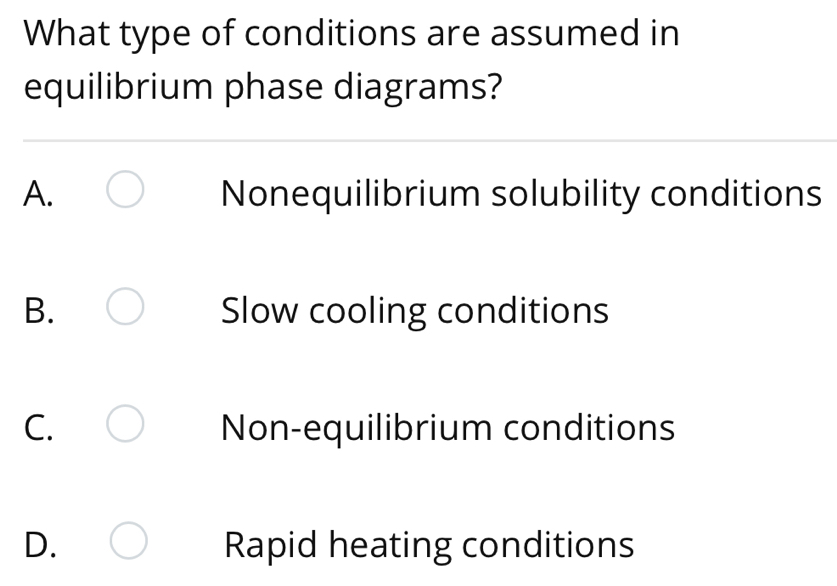Click the letter label 'C.'
The height and width of the screenshot is (586, 837).
point(38,427)
